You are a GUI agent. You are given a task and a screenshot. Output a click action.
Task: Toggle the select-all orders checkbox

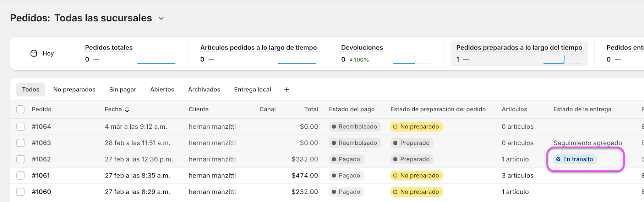(x=21, y=109)
